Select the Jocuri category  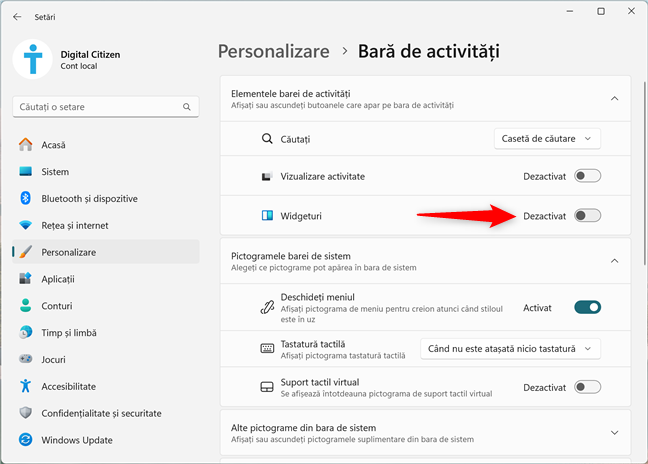click(x=106, y=359)
